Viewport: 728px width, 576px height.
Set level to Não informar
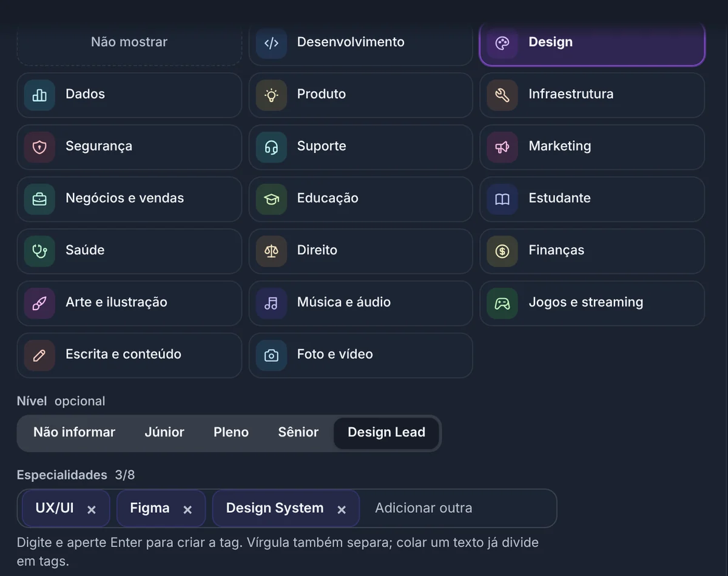(x=74, y=433)
